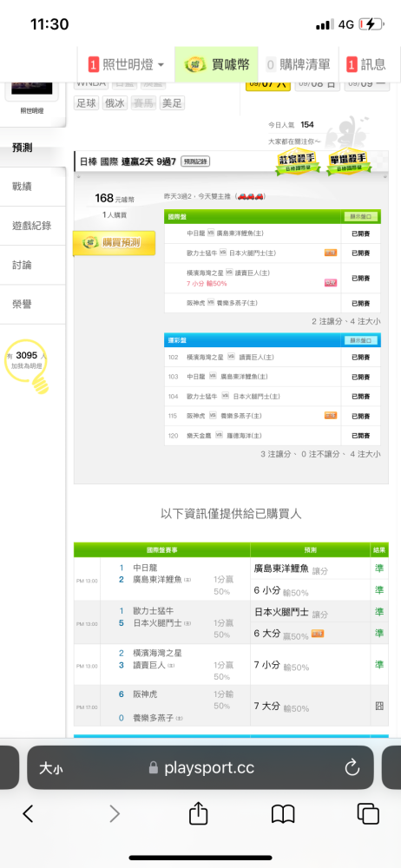Click the 168 元噱幣 price text
Viewport: 401px width, 868px height.
click(x=115, y=198)
